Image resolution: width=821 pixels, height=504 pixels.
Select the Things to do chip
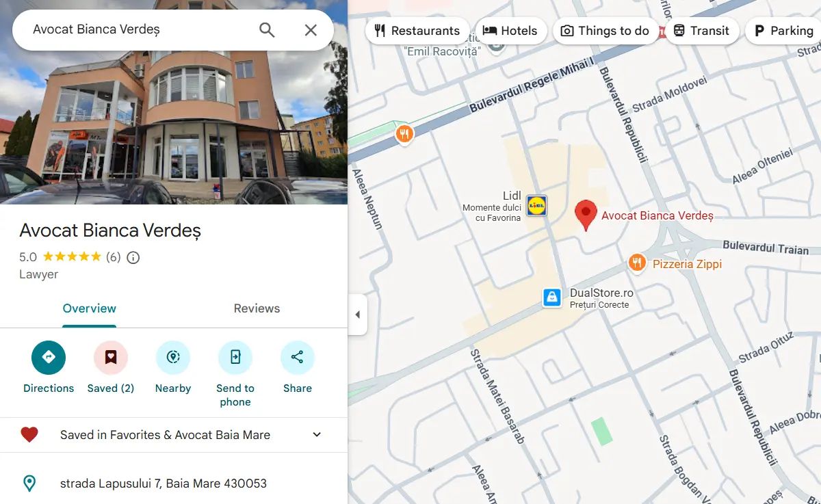pos(605,31)
